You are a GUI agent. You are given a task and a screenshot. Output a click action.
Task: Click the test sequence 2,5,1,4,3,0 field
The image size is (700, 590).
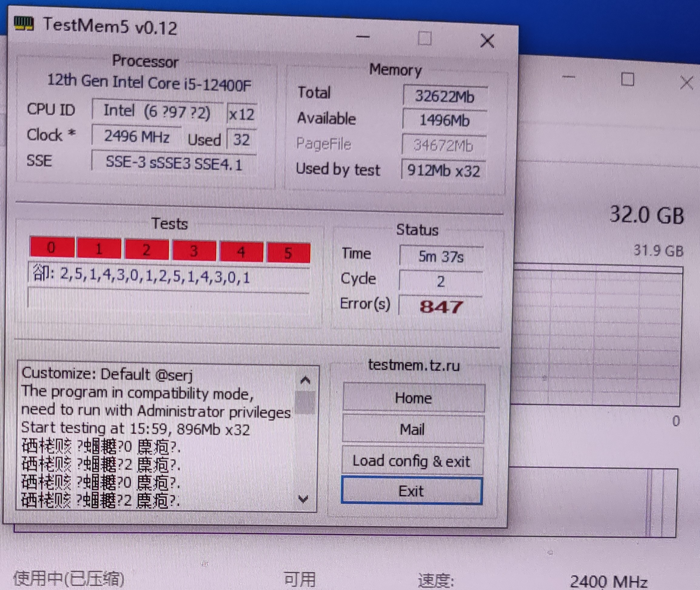coord(169,277)
